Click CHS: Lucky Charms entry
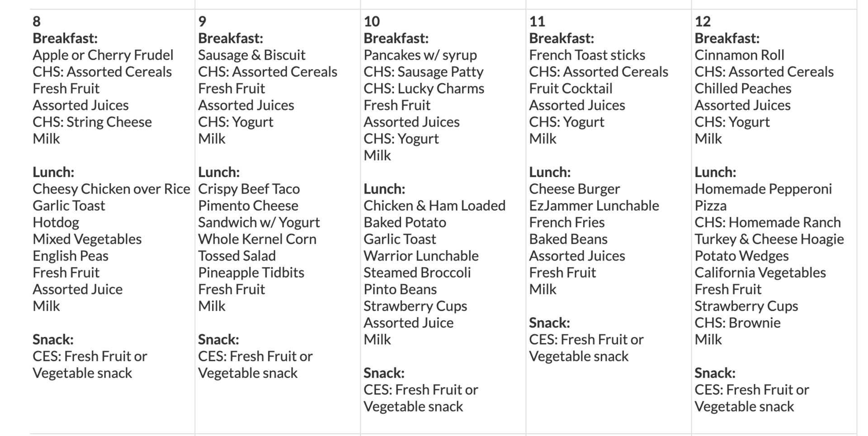The width and height of the screenshot is (868, 436). coord(424,89)
